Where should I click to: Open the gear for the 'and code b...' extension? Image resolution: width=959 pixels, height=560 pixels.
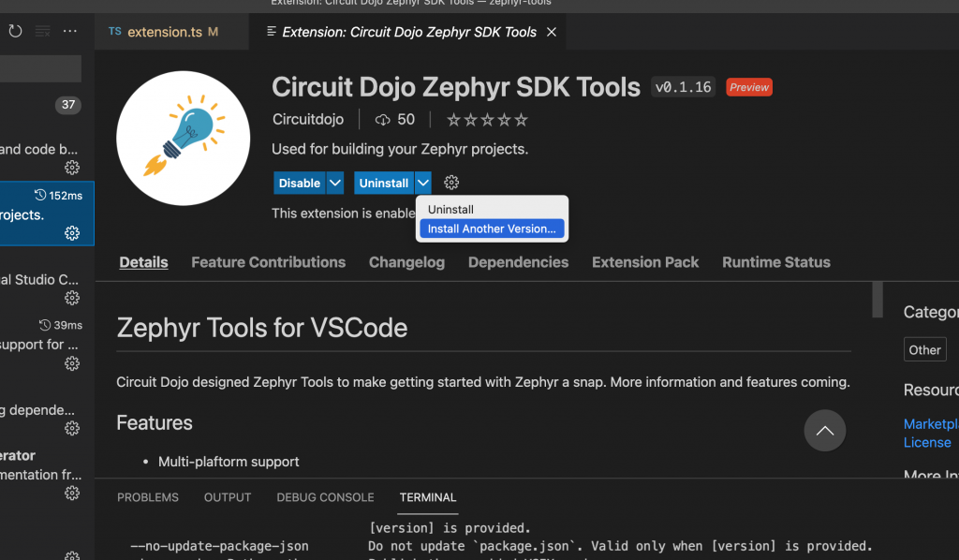(72, 168)
